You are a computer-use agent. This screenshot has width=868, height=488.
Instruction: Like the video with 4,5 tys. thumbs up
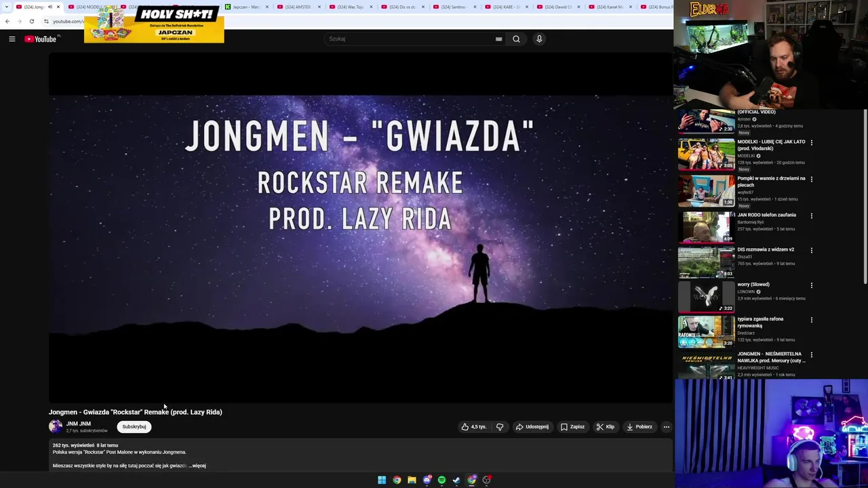474,427
